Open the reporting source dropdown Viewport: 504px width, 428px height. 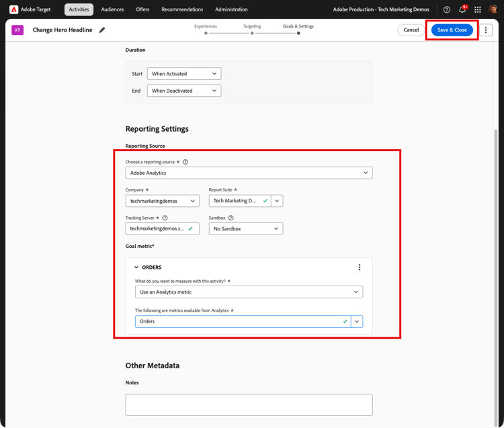tap(249, 173)
